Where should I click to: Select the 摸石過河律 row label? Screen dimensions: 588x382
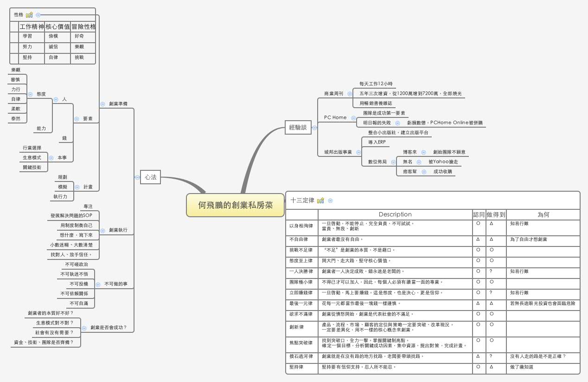pos(302,357)
